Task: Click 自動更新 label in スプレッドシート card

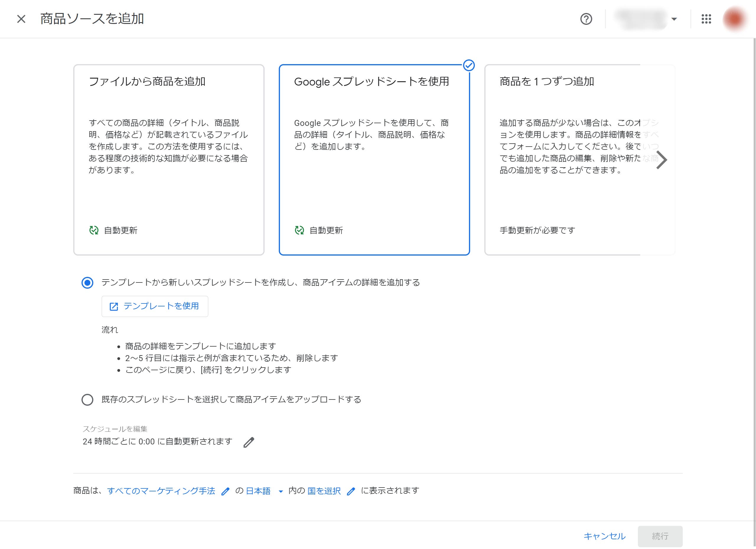Action: pos(326,230)
